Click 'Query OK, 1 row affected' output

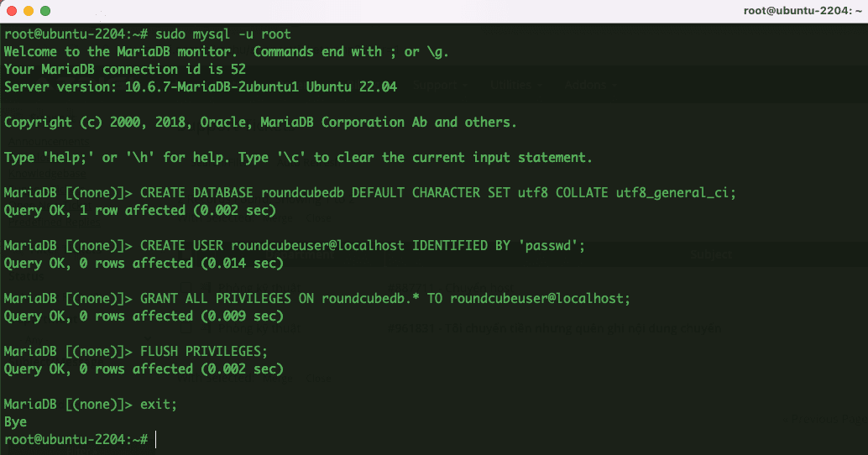(139, 211)
